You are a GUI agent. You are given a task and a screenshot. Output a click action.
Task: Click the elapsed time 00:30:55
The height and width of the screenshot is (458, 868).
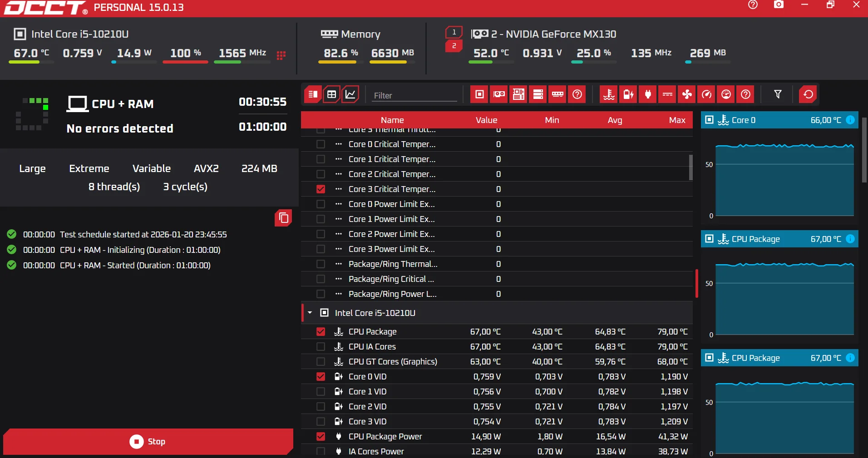[x=263, y=102]
